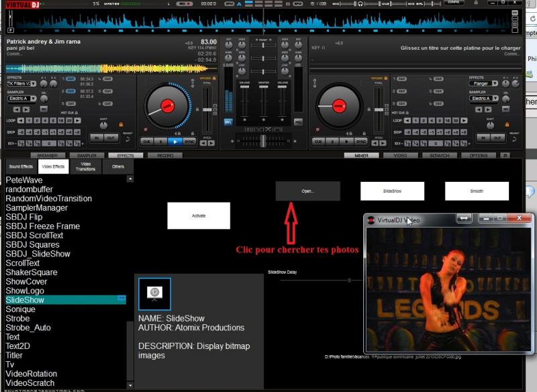Viewport: 537px width, 392px height.
Task: Adjust left deck pitch slider handle
Action: coord(207,109)
